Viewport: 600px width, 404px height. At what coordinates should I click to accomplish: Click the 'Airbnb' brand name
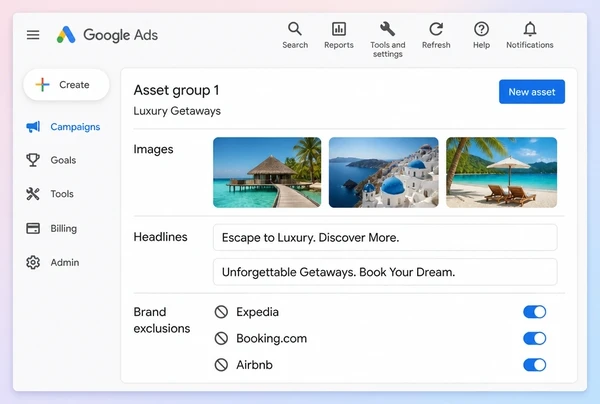pos(254,365)
